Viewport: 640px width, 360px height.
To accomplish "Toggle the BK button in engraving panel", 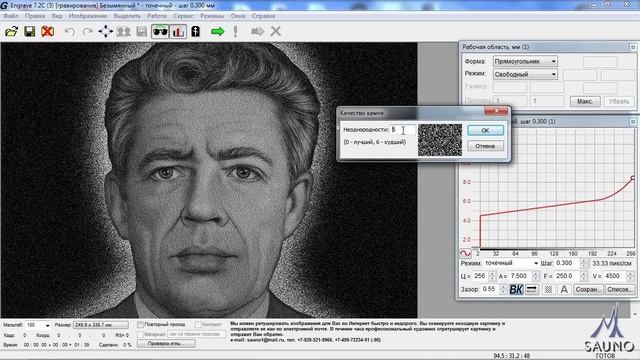I will (x=516, y=289).
